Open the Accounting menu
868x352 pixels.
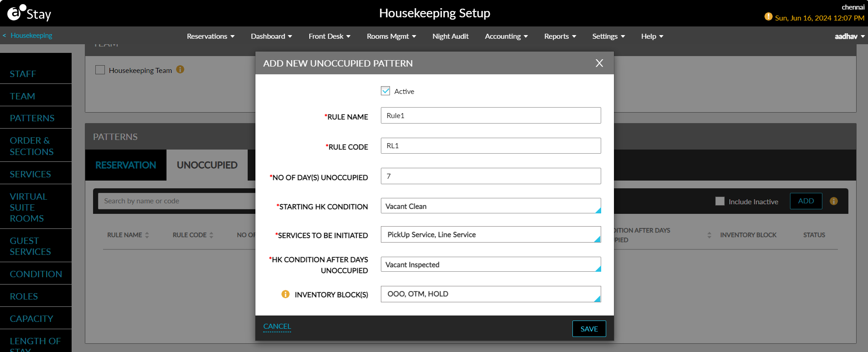point(506,36)
